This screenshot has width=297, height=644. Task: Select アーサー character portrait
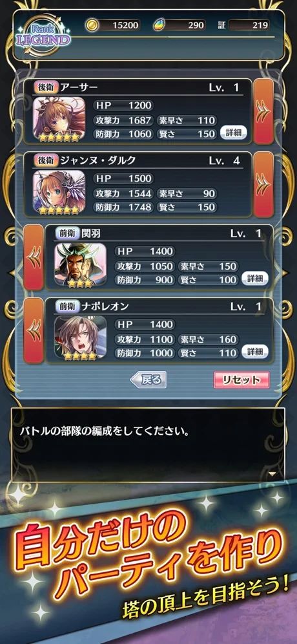[x=59, y=120]
